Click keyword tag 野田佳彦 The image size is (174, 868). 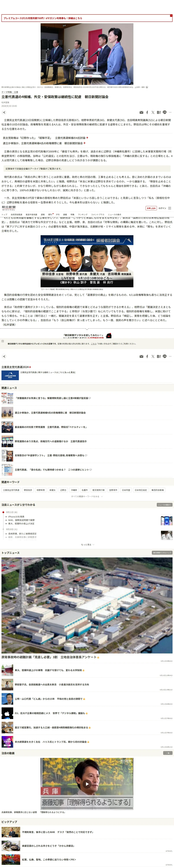coord(28,490)
